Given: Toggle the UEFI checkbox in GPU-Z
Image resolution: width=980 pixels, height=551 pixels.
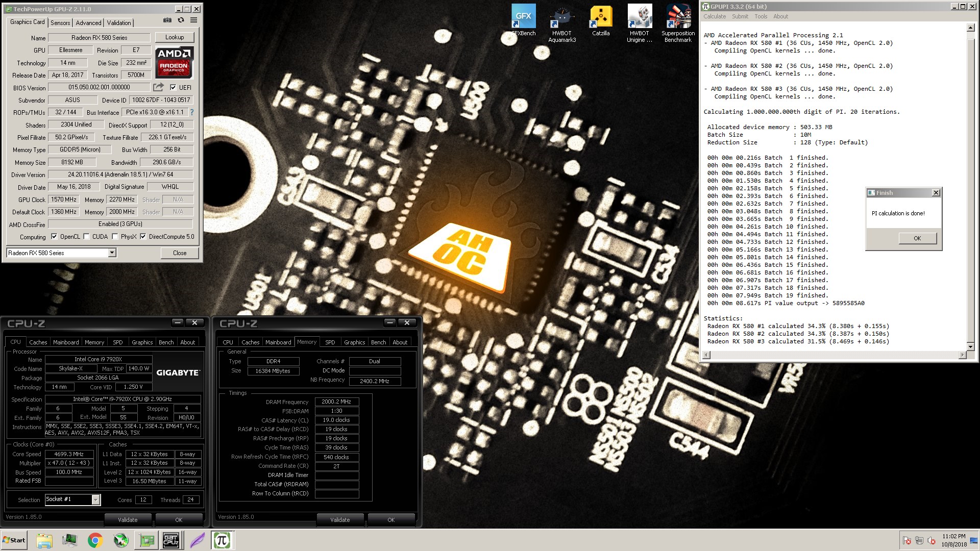Looking at the screenshot, I should point(173,88).
